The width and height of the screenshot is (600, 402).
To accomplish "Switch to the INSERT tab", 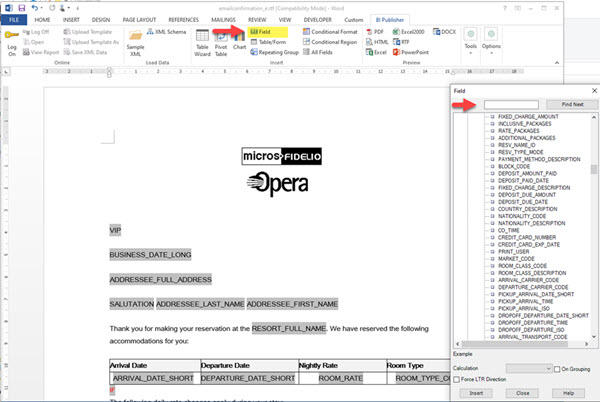I will (71, 20).
